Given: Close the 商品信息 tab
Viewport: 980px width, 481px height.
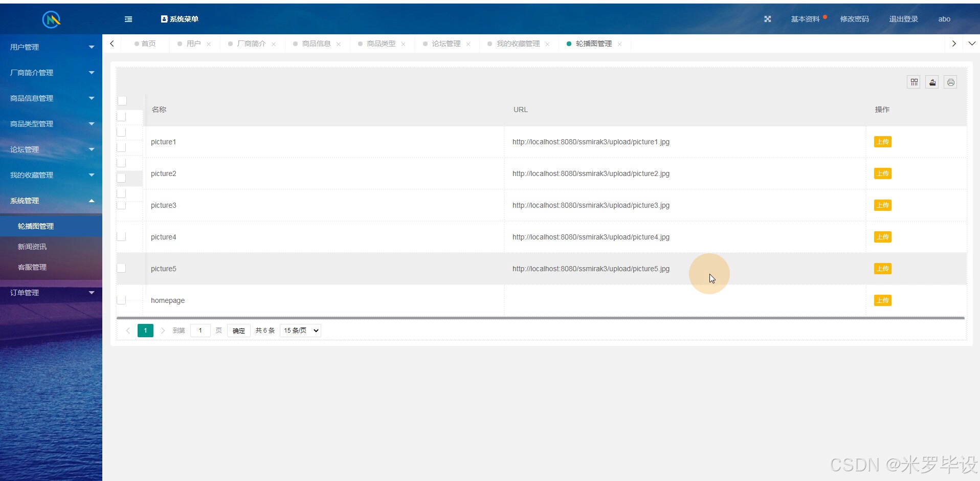Looking at the screenshot, I should 339,44.
